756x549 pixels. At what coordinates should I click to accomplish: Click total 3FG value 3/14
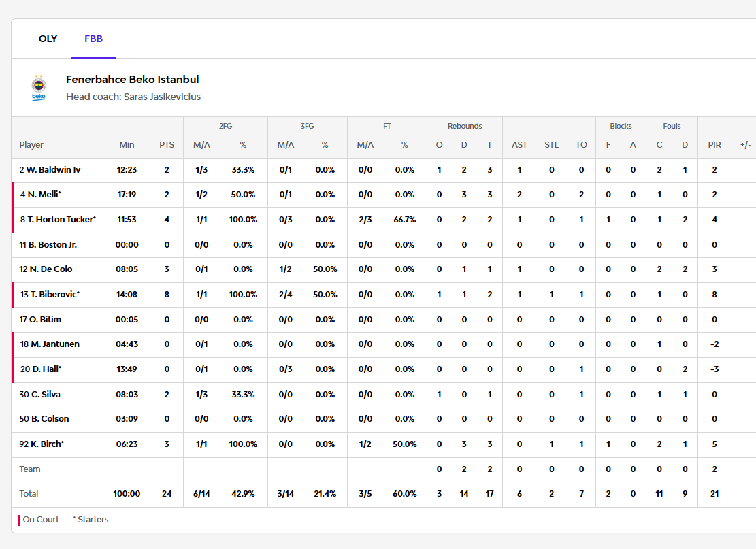click(x=285, y=494)
